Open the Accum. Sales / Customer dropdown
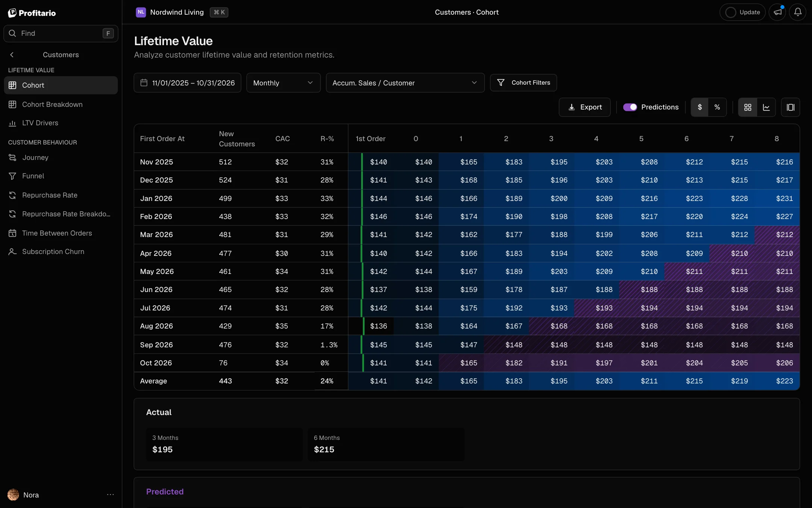This screenshot has width=812, height=508. 405,83
